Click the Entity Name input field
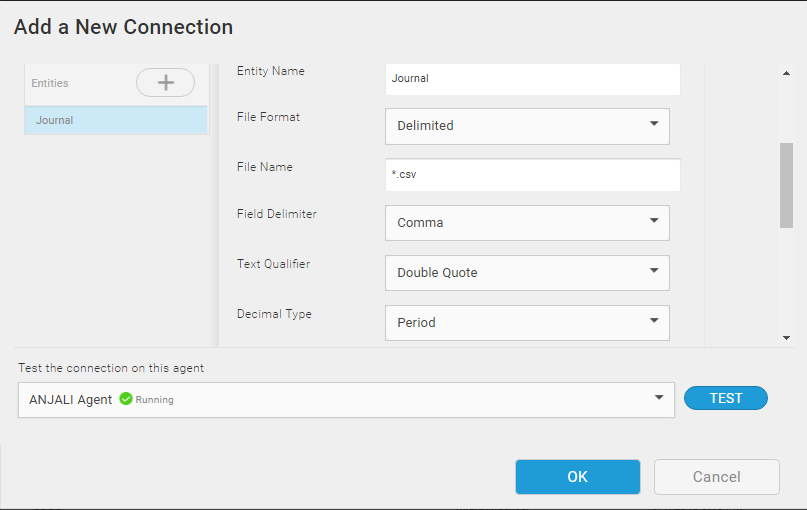807x510 pixels. pos(532,78)
